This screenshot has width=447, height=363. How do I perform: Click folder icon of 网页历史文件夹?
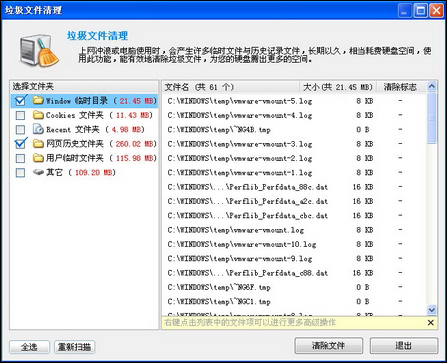point(38,144)
